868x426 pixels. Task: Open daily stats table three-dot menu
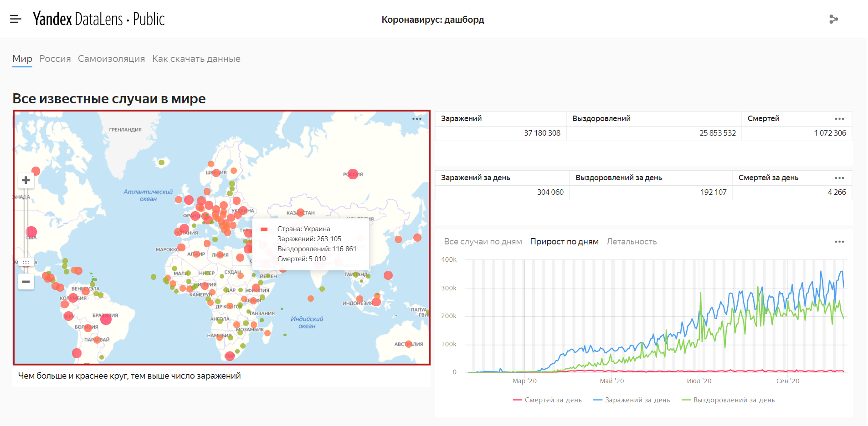point(839,178)
